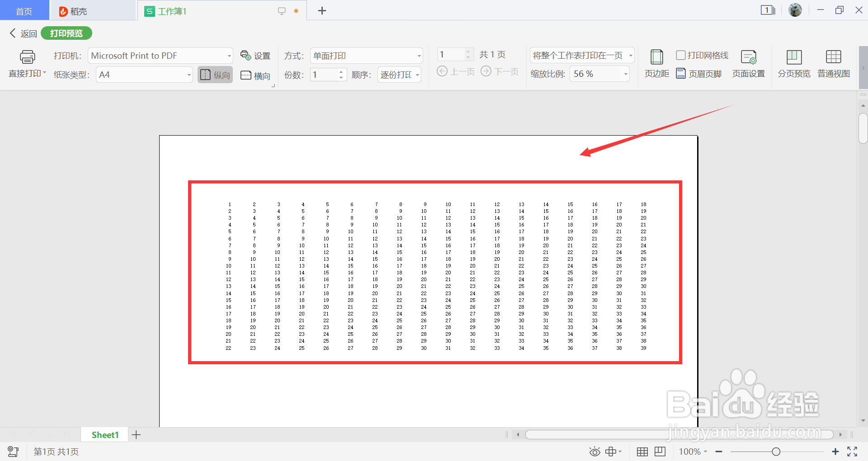Open the user profile avatar
Screen dimensions: 868x461
(x=795, y=10)
